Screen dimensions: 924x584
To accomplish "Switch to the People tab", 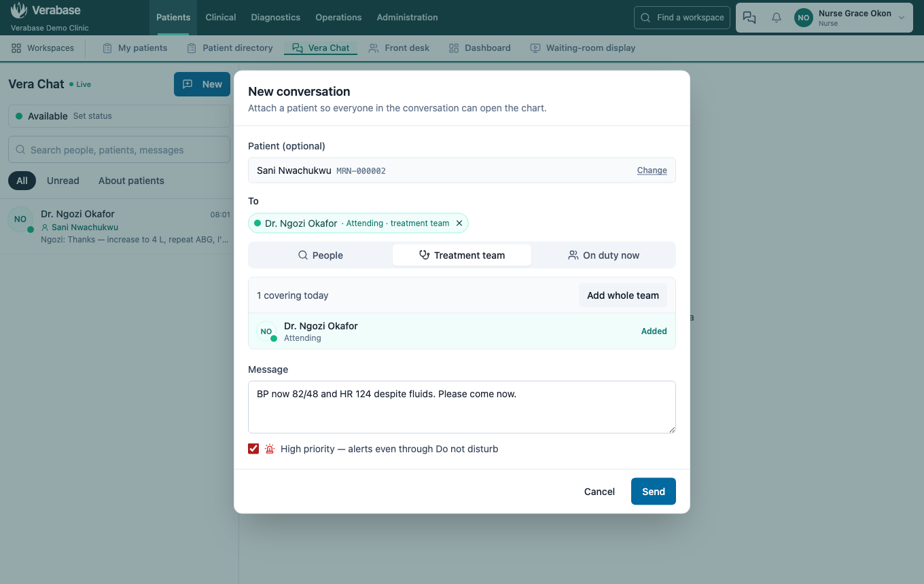I will point(321,255).
